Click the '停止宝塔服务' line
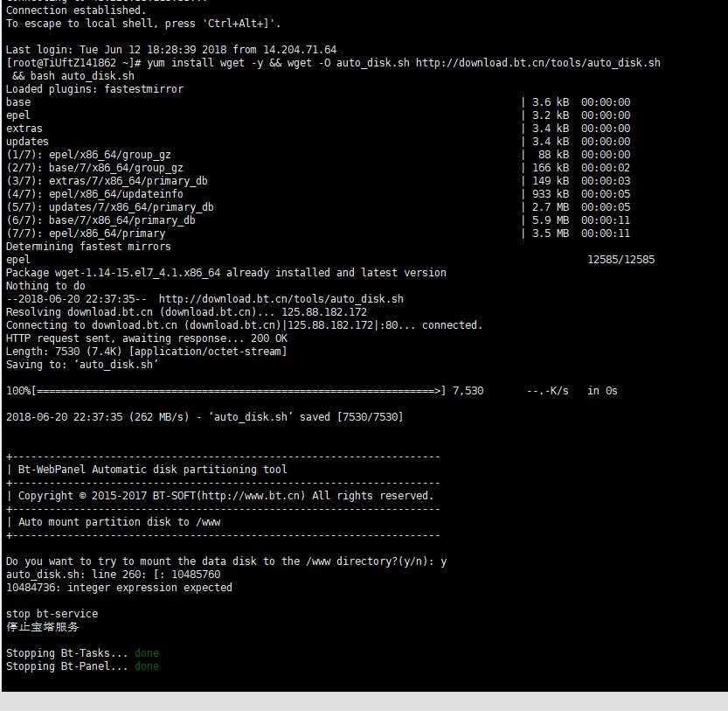This screenshot has width=728, height=711. click(43, 627)
